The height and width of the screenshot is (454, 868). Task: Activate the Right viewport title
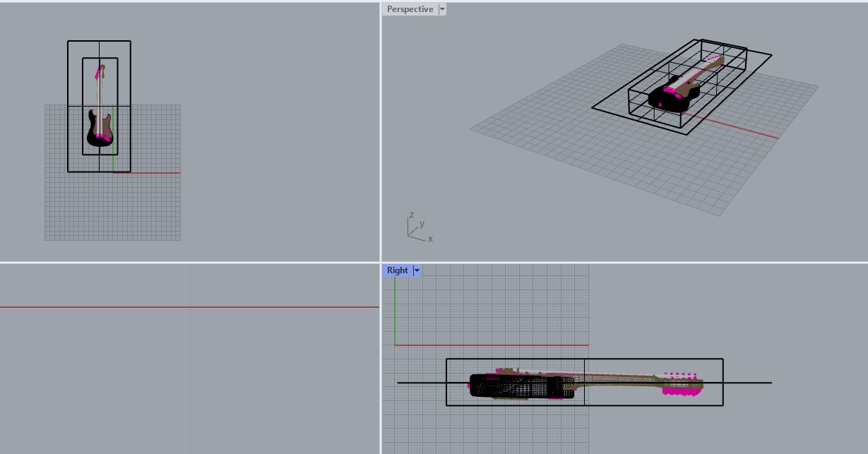pos(398,270)
